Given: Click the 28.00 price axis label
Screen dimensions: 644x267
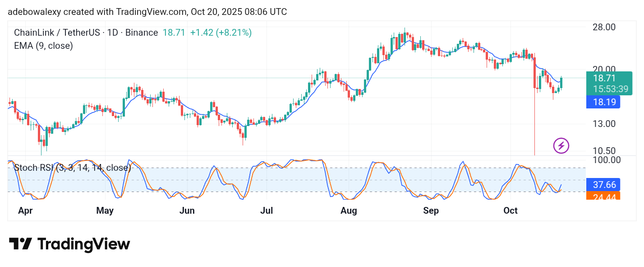Looking at the screenshot, I should [x=604, y=27].
